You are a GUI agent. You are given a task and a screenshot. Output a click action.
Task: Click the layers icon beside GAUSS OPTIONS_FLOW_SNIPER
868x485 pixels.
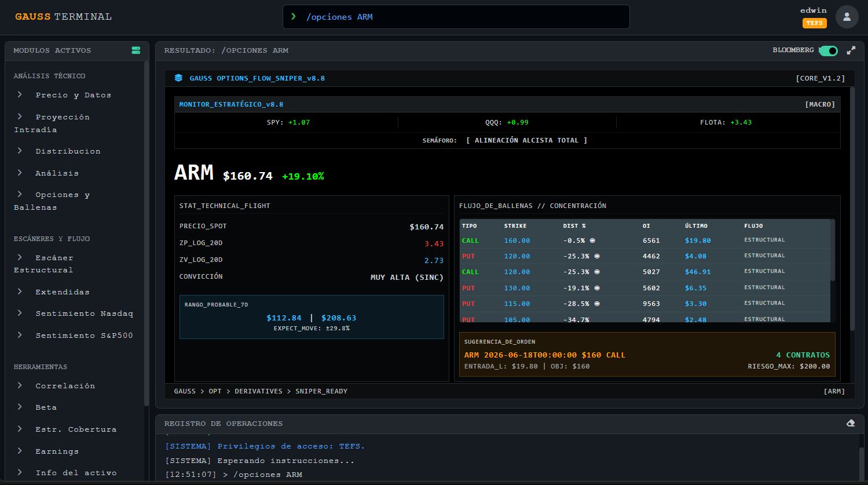[178, 78]
